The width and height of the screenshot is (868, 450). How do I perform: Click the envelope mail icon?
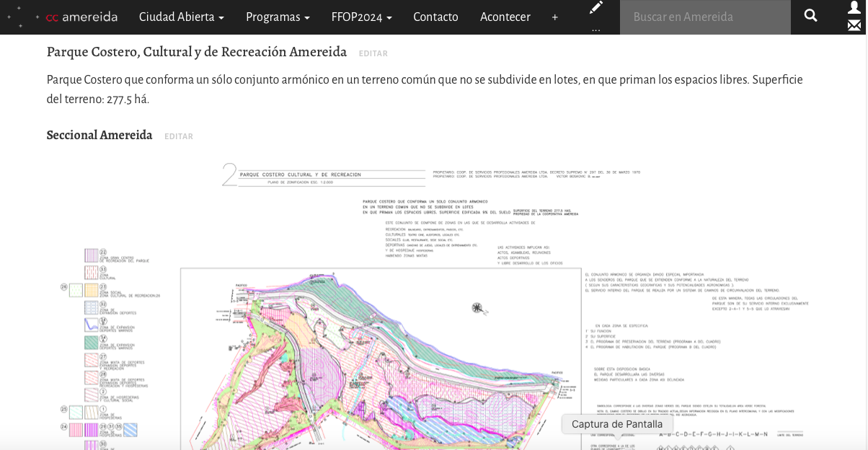point(854,26)
